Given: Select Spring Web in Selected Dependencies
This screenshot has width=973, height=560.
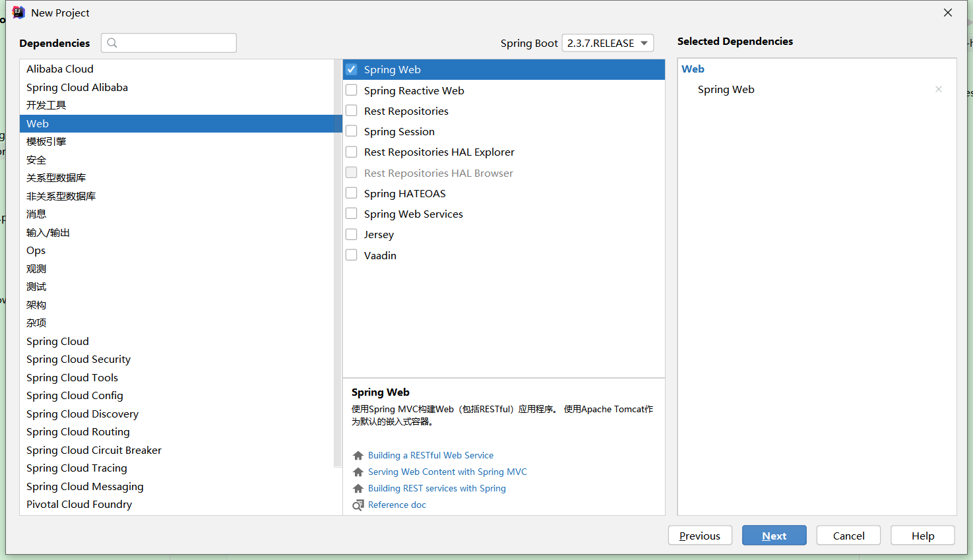Looking at the screenshot, I should coord(726,89).
